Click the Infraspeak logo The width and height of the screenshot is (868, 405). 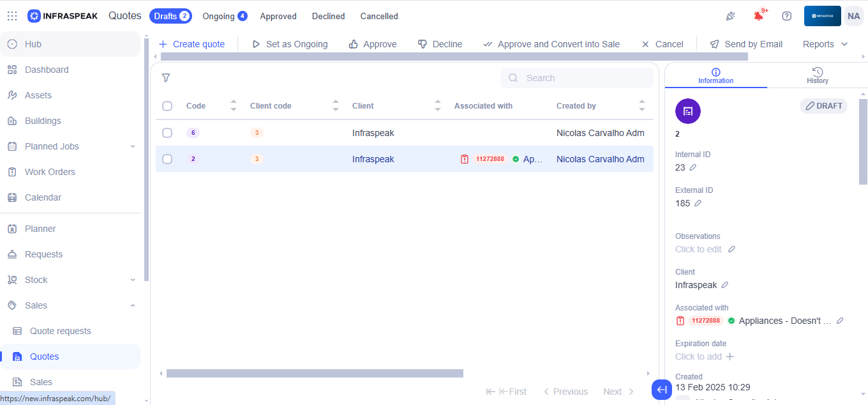(x=63, y=16)
